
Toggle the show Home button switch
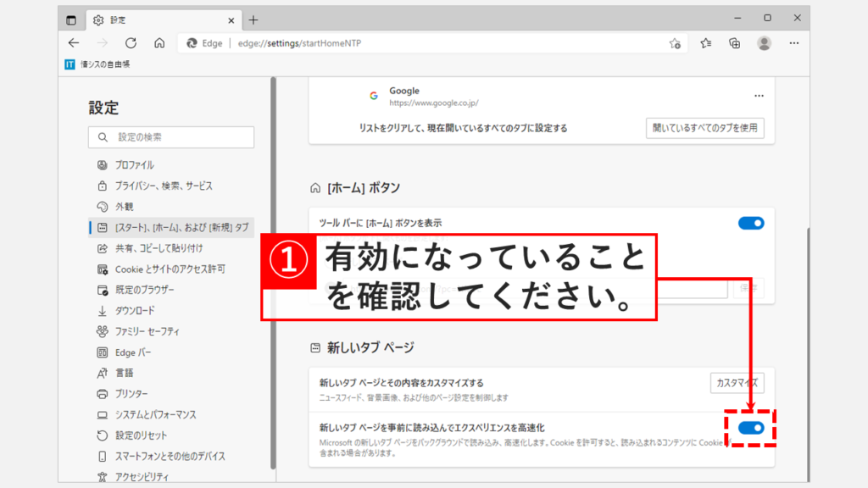click(x=751, y=223)
